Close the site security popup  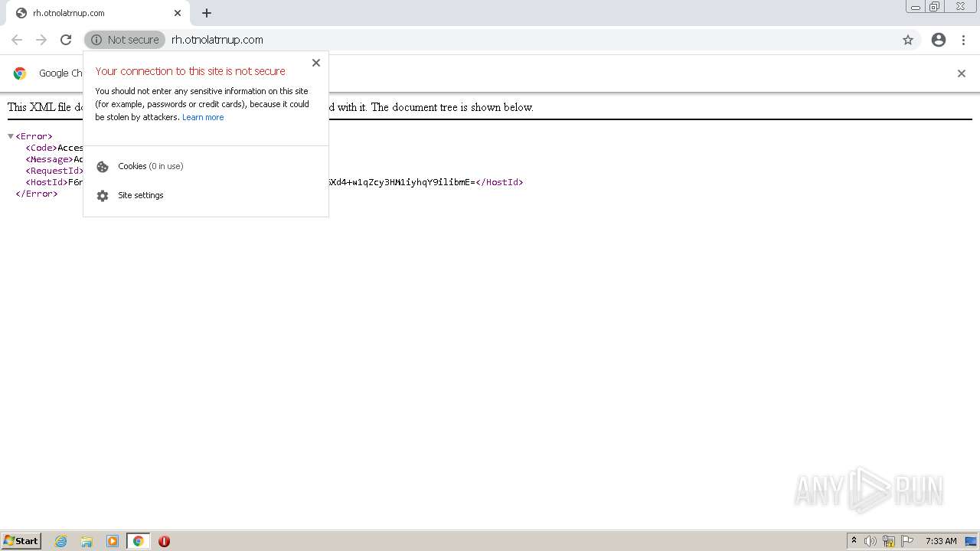click(316, 63)
